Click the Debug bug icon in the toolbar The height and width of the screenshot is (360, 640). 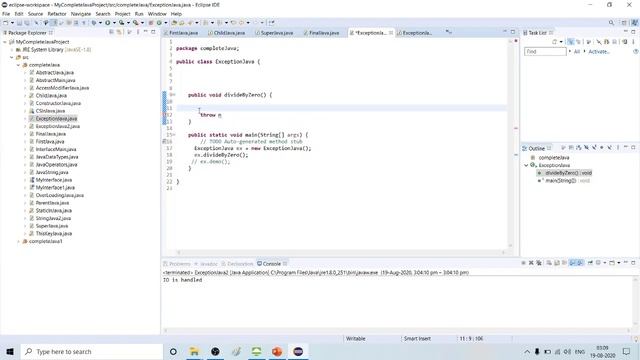pyautogui.click(x=94, y=23)
